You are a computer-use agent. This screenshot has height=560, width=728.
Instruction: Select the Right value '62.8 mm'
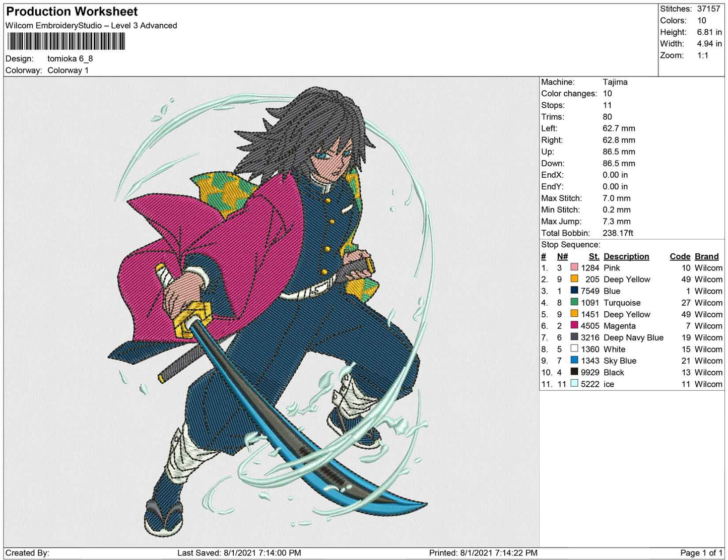(x=619, y=140)
